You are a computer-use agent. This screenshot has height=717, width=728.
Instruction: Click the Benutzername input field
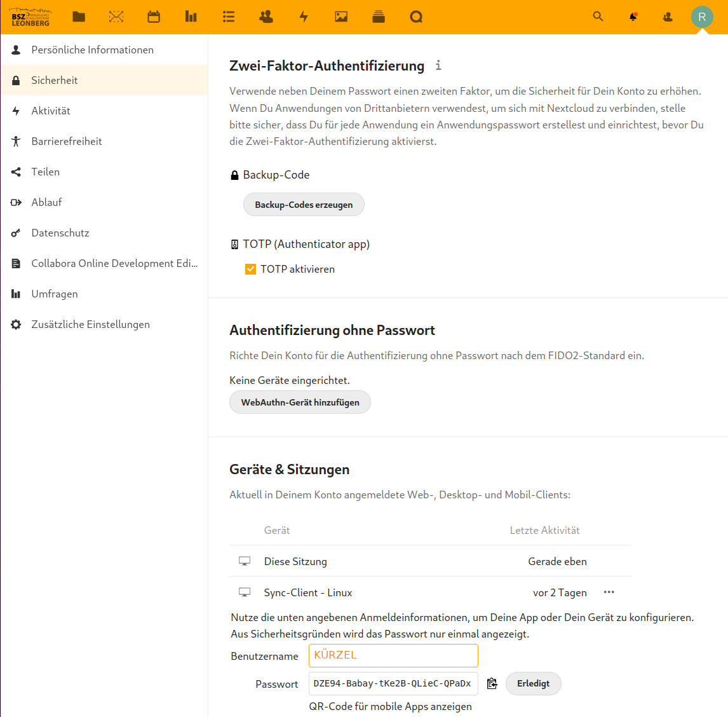coord(393,655)
